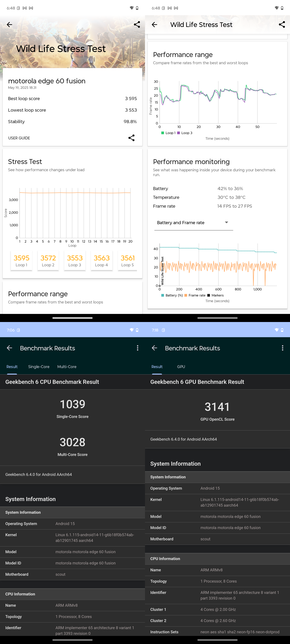Click Stability value 98.8%
Image resolution: width=290 pixels, height=644 pixels.
pyautogui.click(x=130, y=121)
